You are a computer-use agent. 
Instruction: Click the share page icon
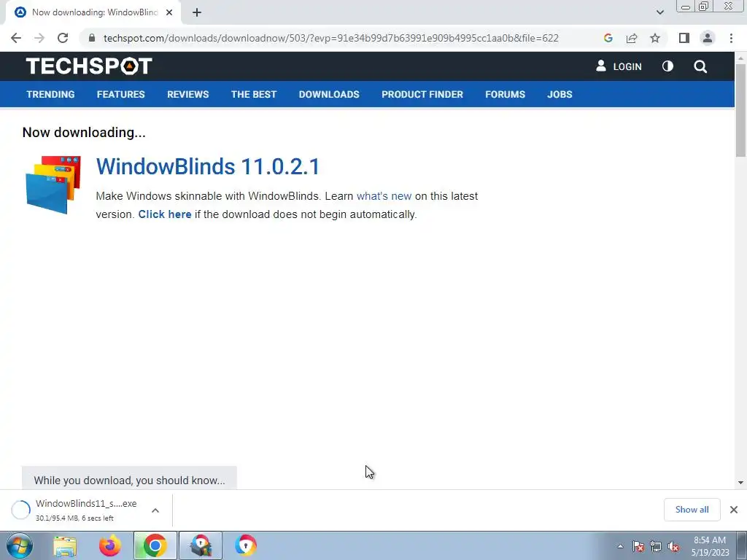(632, 38)
